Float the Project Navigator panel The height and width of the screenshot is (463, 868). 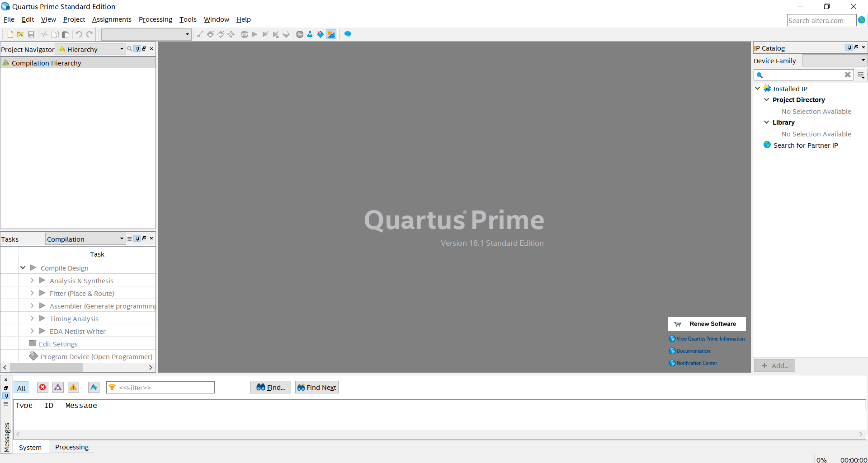click(x=144, y=49)
